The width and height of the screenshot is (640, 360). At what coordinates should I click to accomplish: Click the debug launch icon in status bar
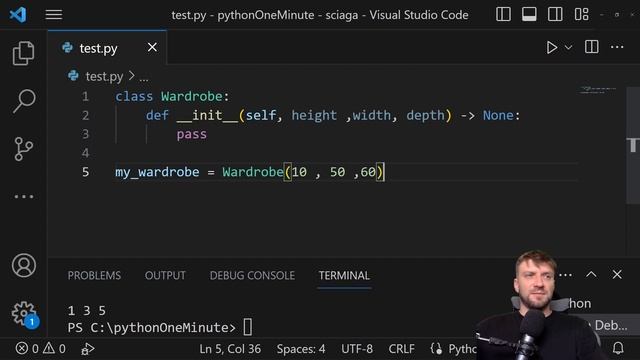[x=87, y=349]
